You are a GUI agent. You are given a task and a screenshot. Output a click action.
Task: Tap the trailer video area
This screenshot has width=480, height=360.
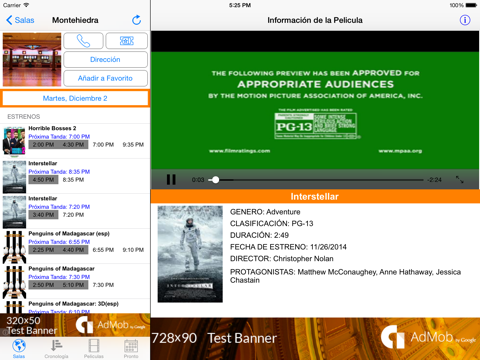click(x=315, y=110)
